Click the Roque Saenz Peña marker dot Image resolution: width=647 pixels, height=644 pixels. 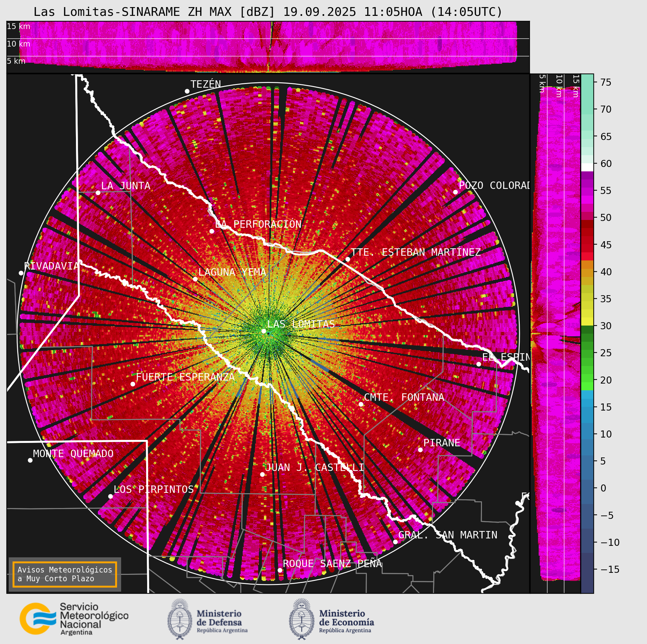[x=280, y=570]
